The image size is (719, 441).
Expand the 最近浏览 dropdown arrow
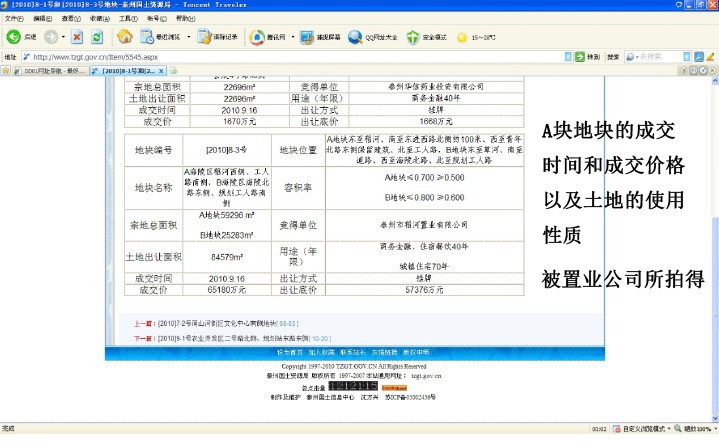(x=188, y=37)
